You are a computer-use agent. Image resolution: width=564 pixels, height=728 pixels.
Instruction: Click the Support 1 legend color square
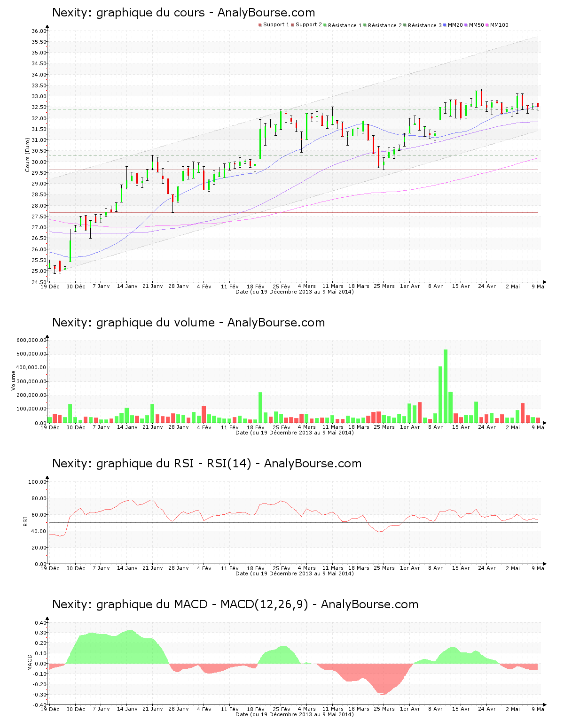260,25
